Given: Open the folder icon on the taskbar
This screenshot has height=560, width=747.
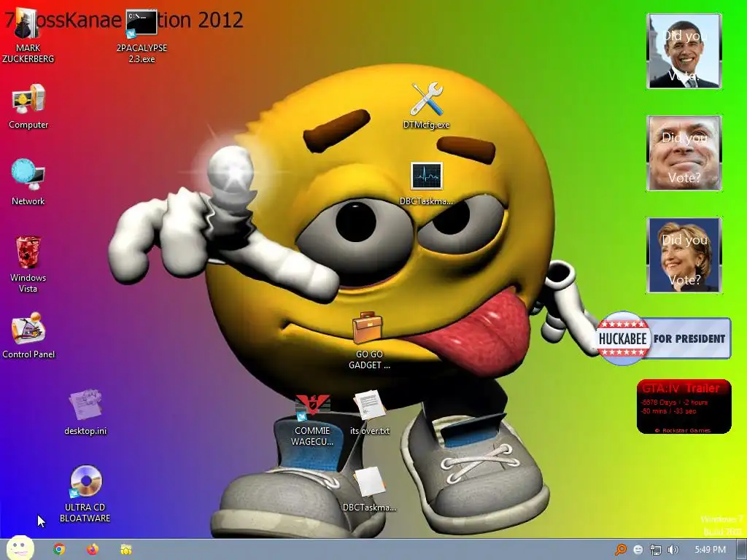Looking at the screenshot, I should tap(125, 550).
